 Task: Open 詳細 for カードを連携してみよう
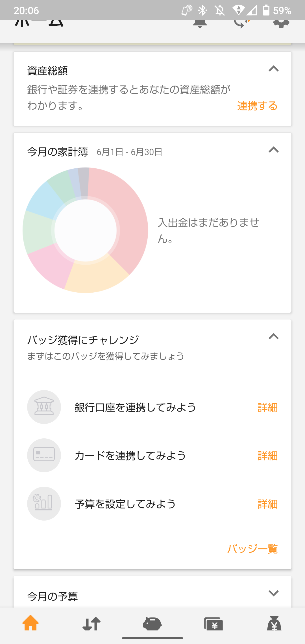point(267,456)
